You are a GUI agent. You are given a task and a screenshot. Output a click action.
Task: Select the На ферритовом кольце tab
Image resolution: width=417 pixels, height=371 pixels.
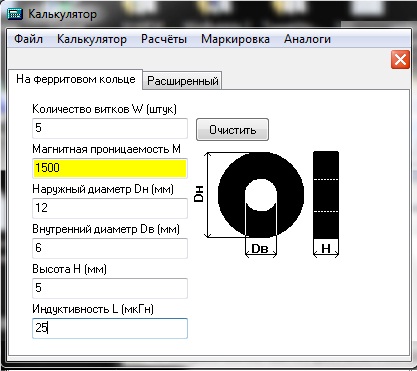(x=76, y=79)
